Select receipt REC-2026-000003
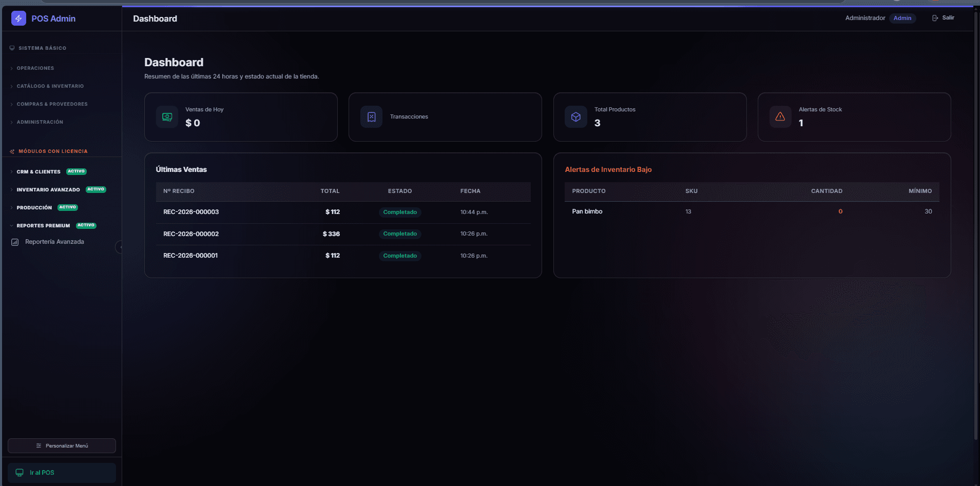 point(191,212)
